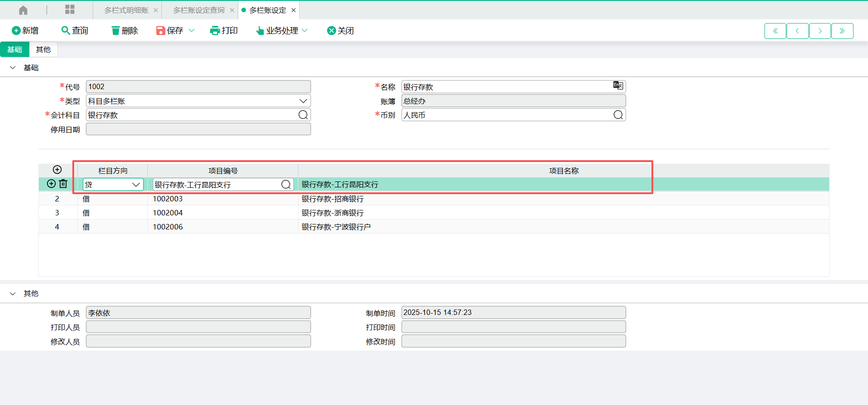Switch to 多栏式明细账 tab
Image resolution: width=868 pixels, height=405 pixels.
point(126,10)
